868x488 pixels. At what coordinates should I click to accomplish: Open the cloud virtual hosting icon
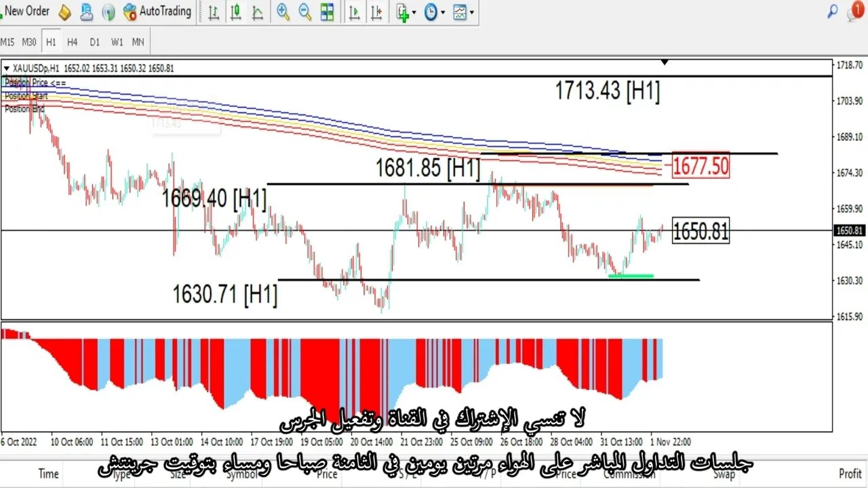point(87,12)
